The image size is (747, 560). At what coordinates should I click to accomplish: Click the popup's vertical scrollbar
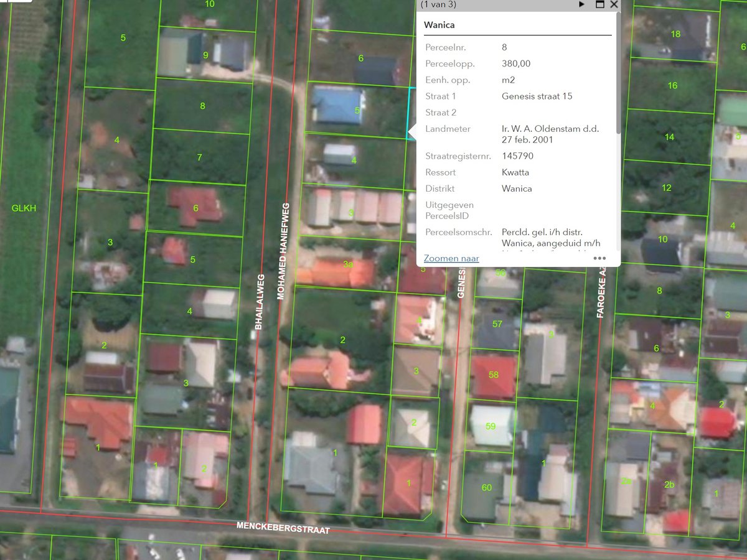point(618,75)
